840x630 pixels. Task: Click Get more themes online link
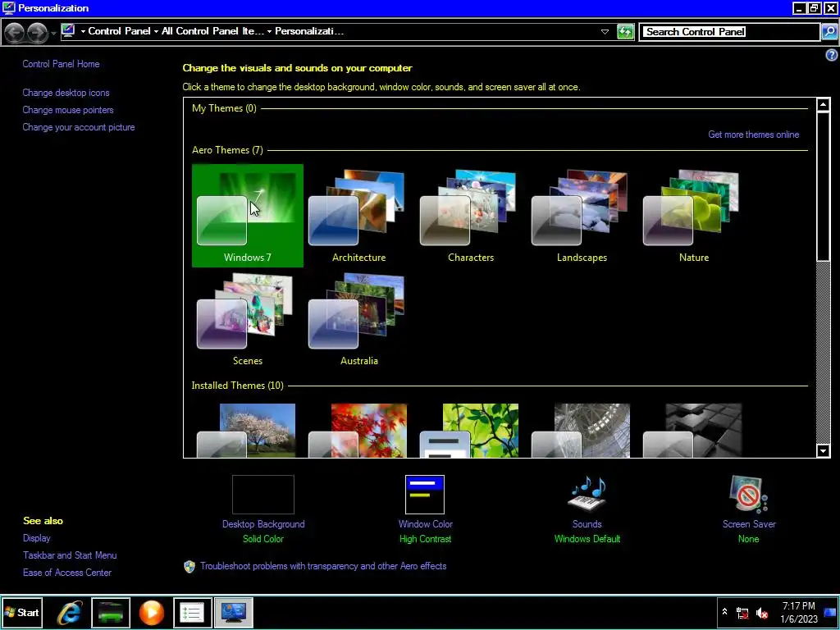click(754, 135)
